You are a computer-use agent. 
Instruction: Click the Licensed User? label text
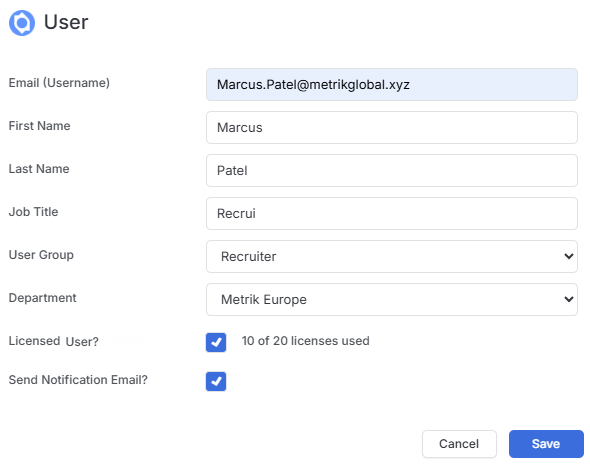(x=53, y=341)
